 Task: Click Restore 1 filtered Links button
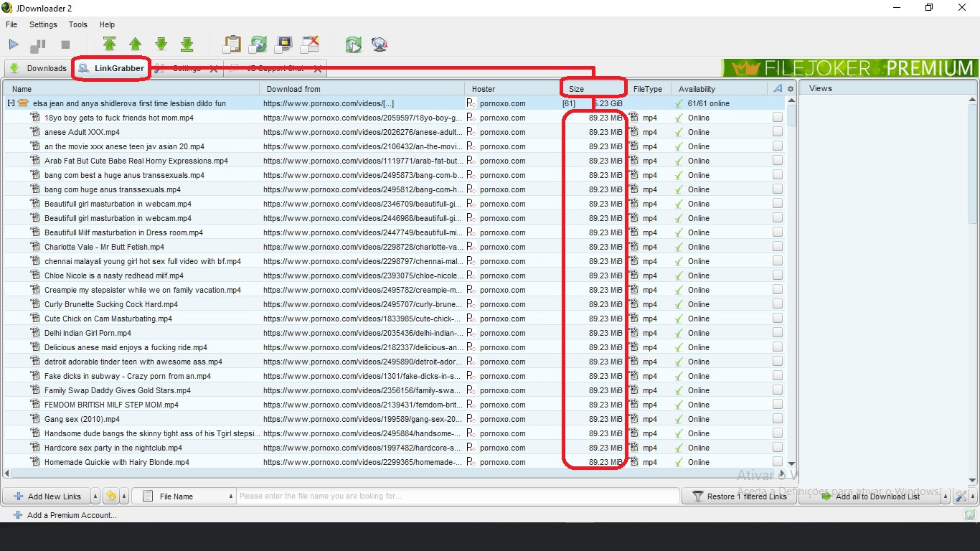coord(739,496)
